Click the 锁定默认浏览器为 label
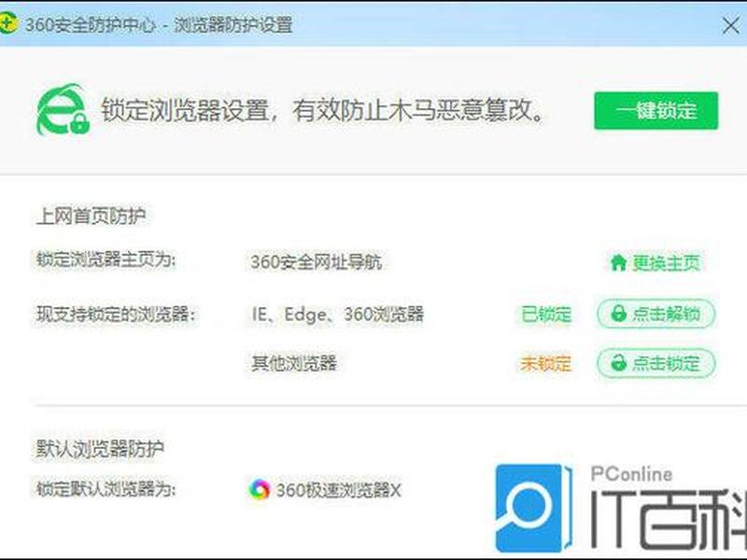The image size is (747, 560). [x=106, y=488]
